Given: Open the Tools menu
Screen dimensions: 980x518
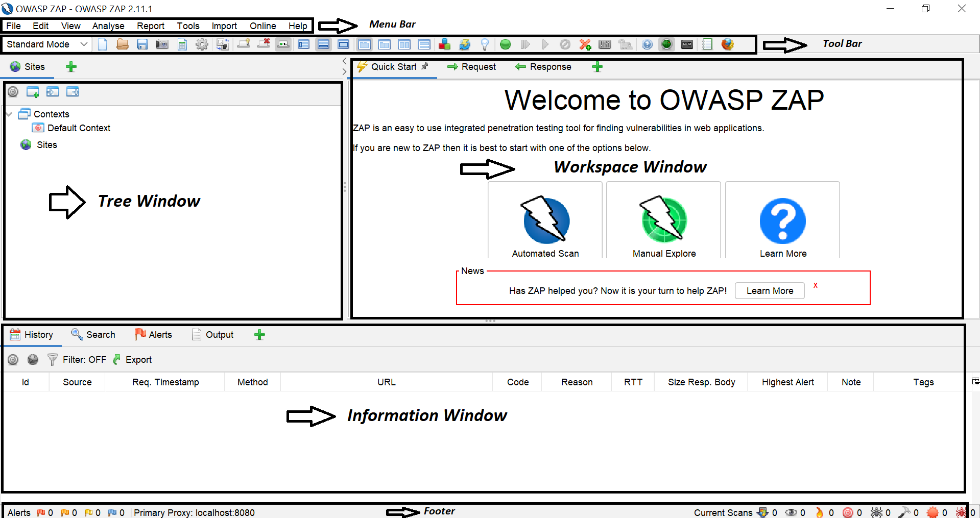Looking at the screenshot, I should click(188, 26).
